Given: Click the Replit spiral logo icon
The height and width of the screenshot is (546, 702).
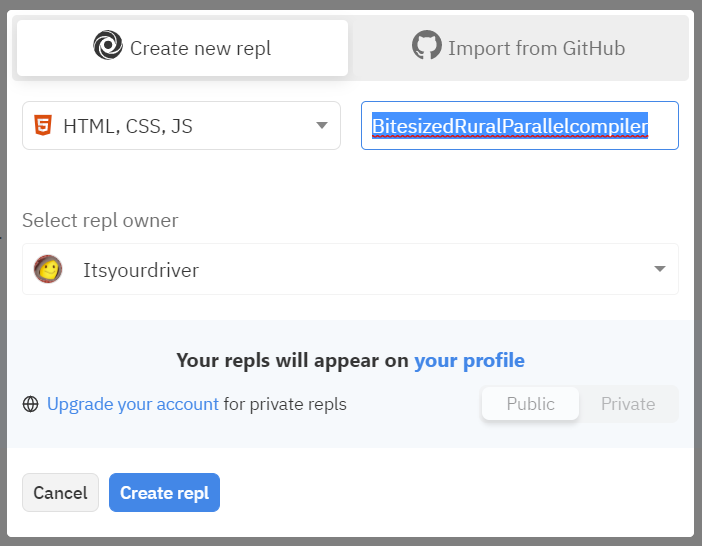Looking at the screenshot, I should pos(107,47).
